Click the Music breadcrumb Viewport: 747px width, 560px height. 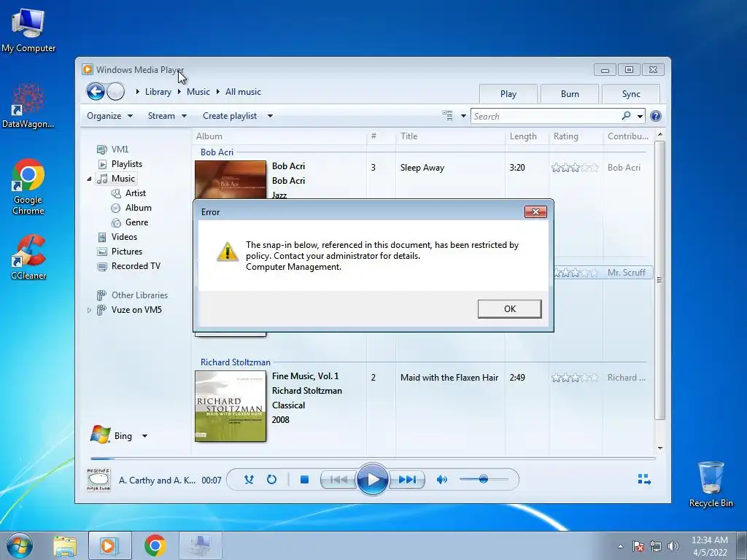click(x=198, y=92)
